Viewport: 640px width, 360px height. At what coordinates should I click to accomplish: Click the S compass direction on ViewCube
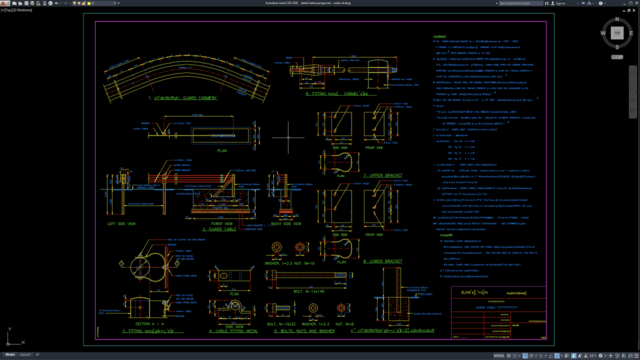click(x=617, y=47)
